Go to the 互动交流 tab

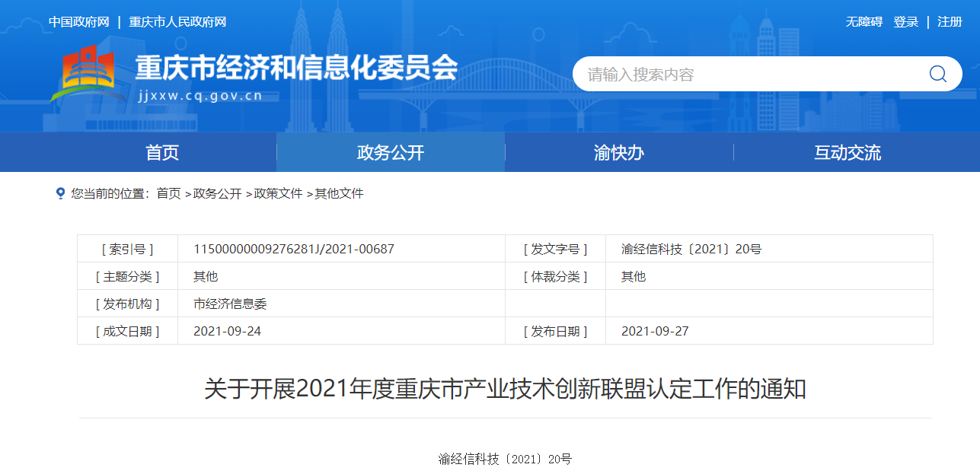pyautogui.click(x=848, y=152)
